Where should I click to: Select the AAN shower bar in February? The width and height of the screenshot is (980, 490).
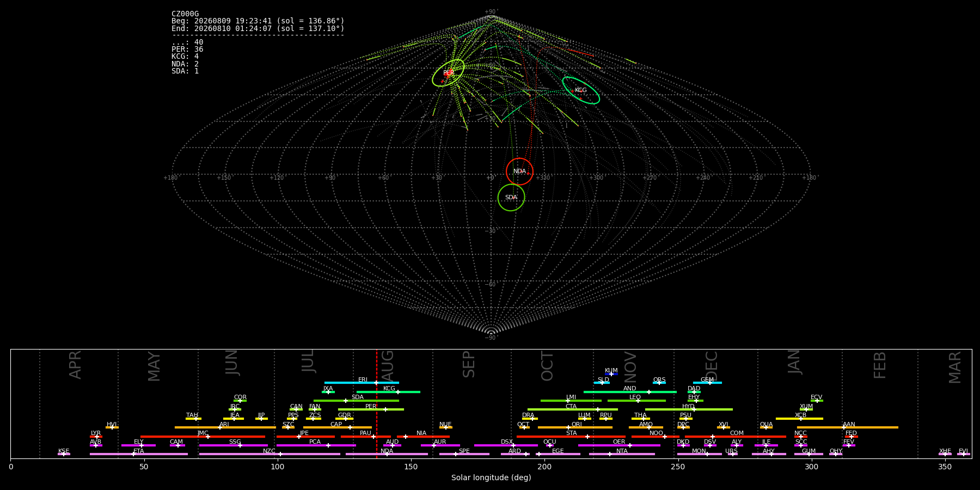tap(848, 427)
